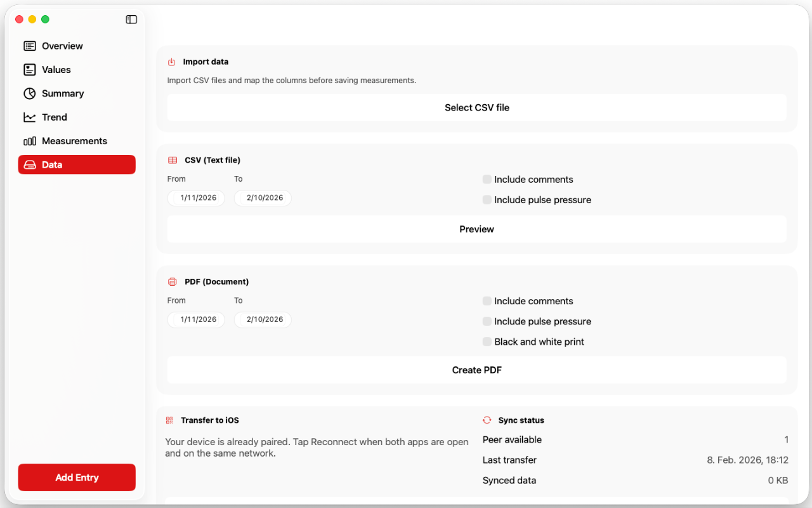Image resolution: width=812 pixels, height=508 pixels.
Task: Click the Summary pie chart icon
Action: tap(30, 93)
